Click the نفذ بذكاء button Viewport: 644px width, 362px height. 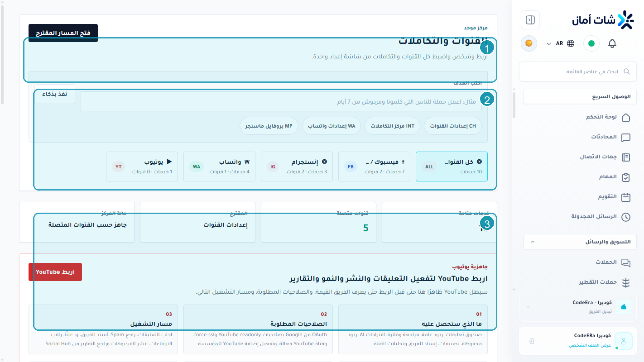55,94
